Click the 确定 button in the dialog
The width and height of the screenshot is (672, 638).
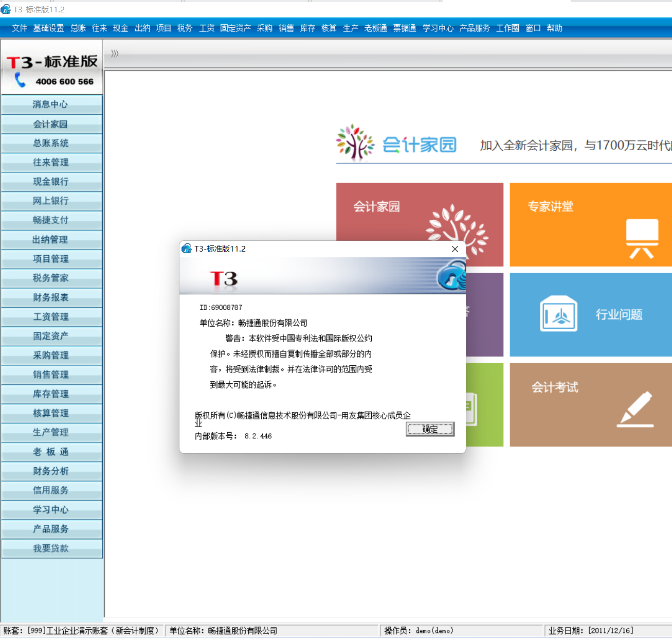point(430,429)
